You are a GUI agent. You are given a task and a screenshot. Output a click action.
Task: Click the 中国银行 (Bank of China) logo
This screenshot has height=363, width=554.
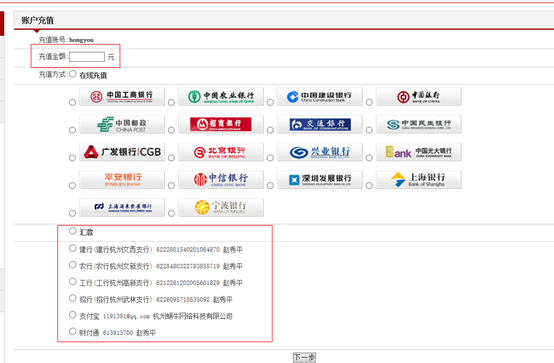point(419,96)
